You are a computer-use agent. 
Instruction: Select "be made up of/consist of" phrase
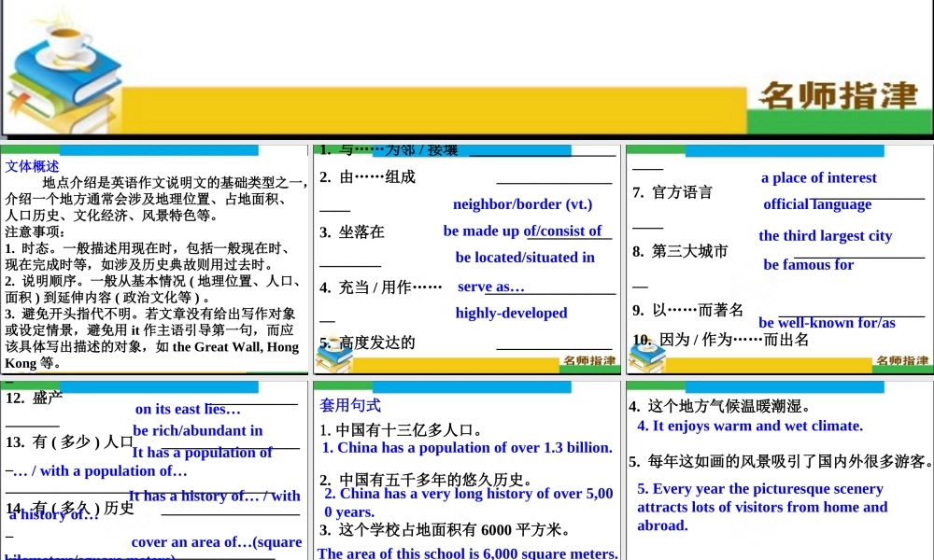(x=525, y=231)
